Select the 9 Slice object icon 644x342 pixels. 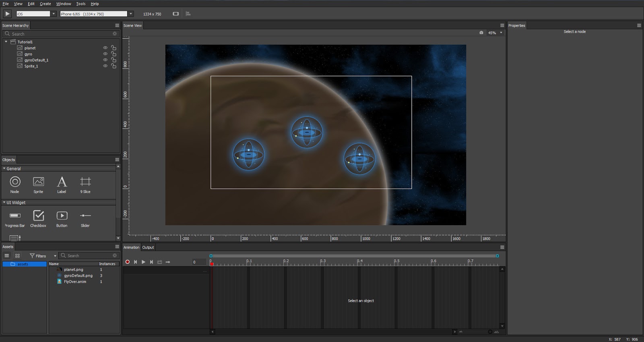tap(85, 182)
